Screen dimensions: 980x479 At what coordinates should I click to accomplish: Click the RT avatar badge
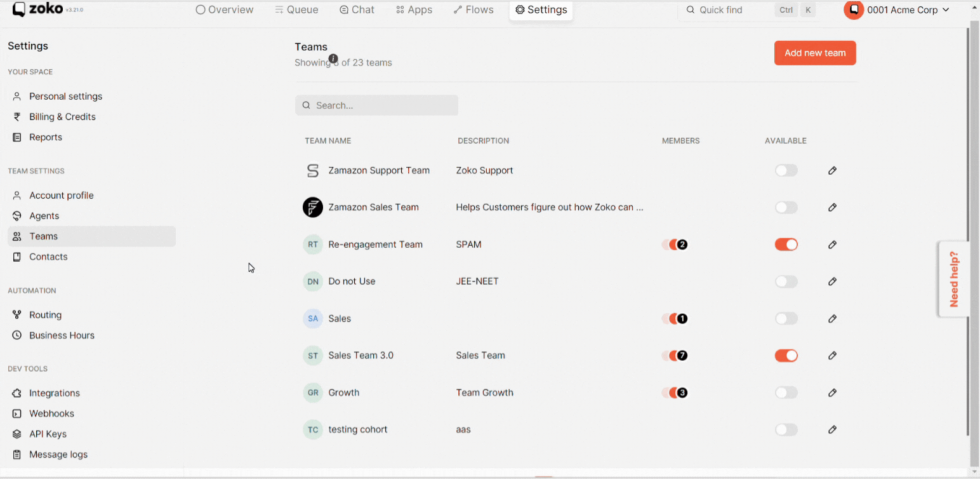(x=313, y=245)
